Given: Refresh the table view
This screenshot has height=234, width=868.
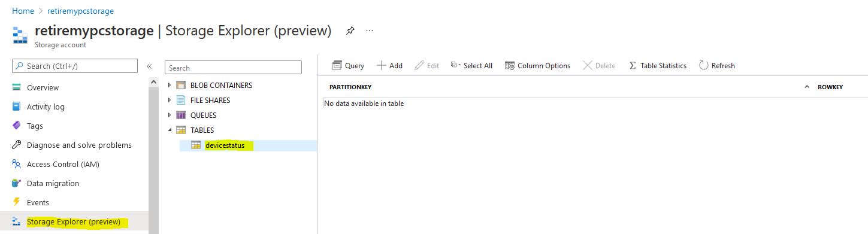Looking at the screenshot, I should tap(716, 66).
